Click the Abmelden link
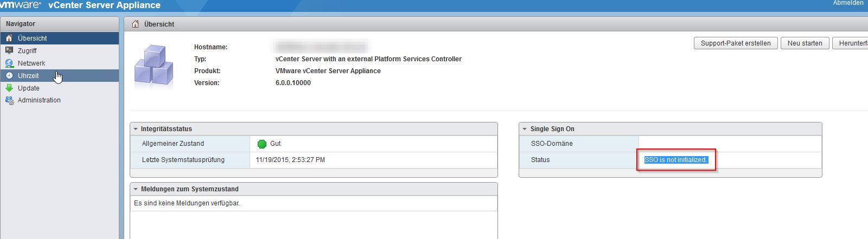The width and height of the screenshot is (868, 239). (848, 3)
